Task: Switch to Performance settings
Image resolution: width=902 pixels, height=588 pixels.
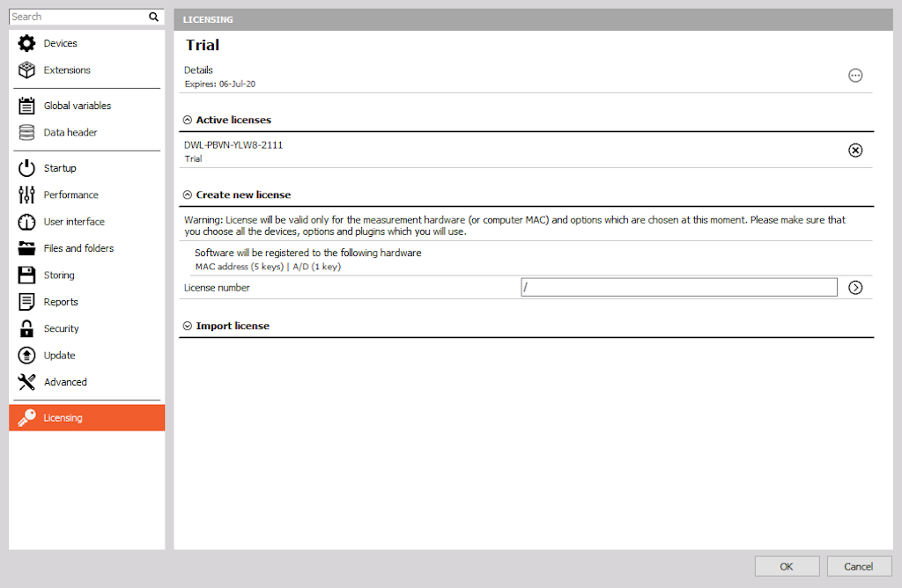Action: point(71,195)
